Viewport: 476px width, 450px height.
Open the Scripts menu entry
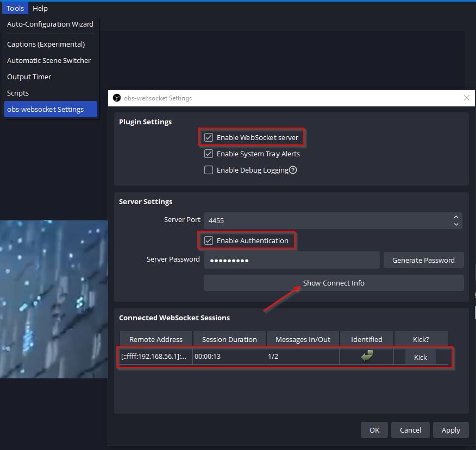18,93
